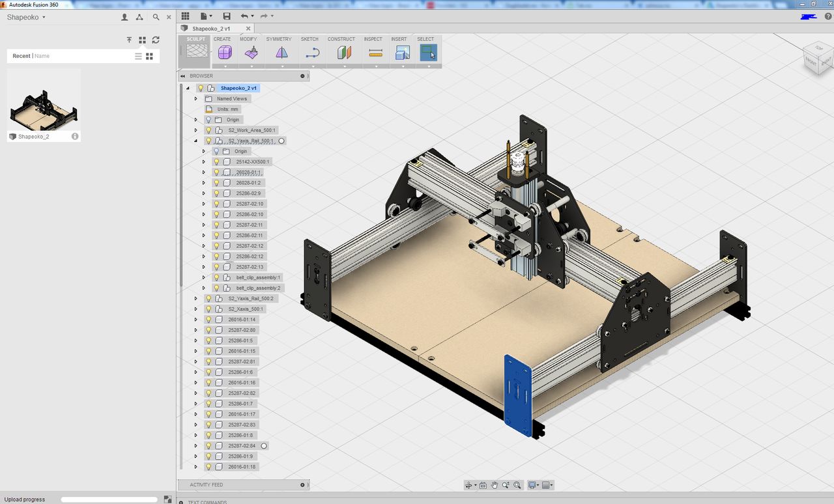This screenshot has height=504, width=834.
Task: Switch data panel to list view
Action: [x=138, y=57]
